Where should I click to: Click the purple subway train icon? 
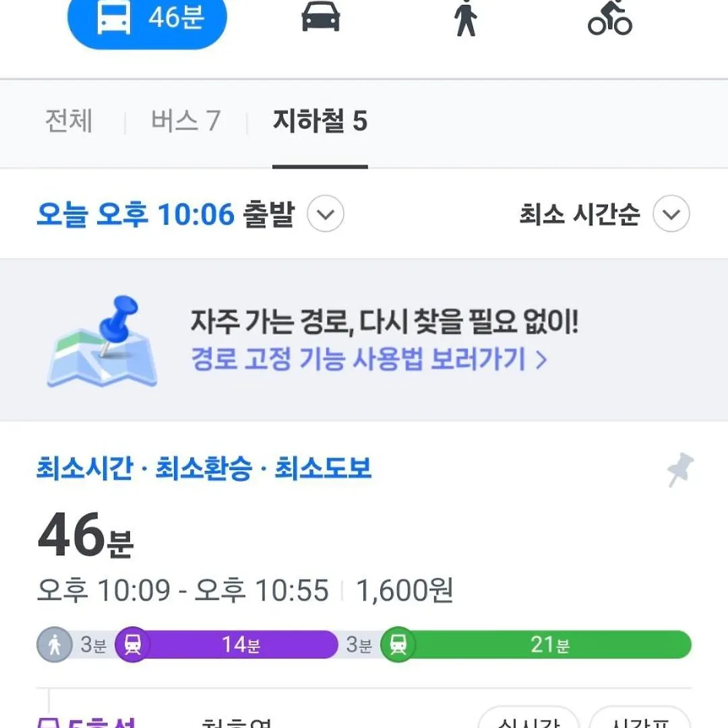coord(133,645)
